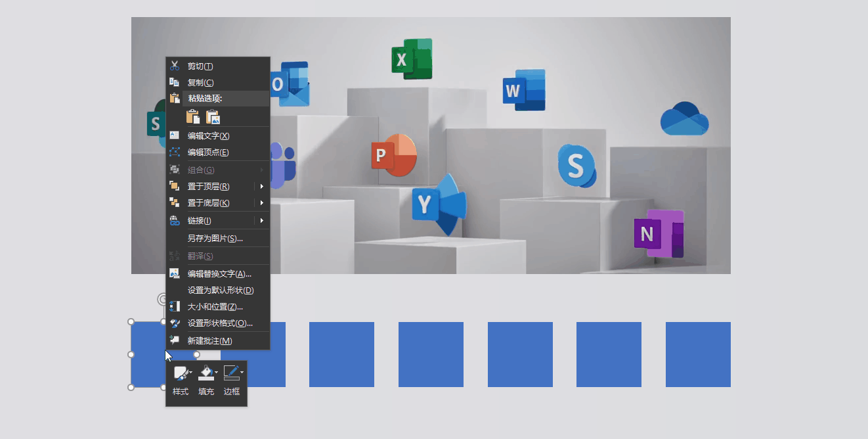
Task: Click the left-middle sizing handle of selected square
Action: 131,354
